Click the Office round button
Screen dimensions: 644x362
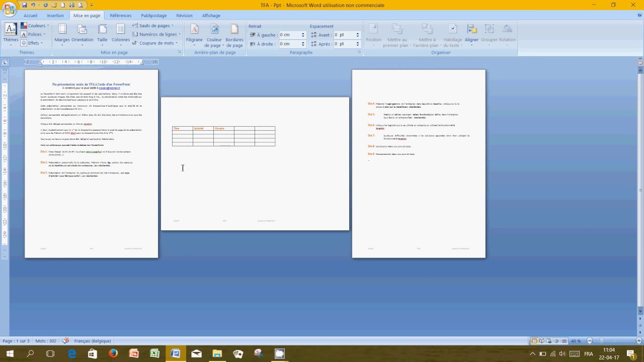(x=9, y=9)
